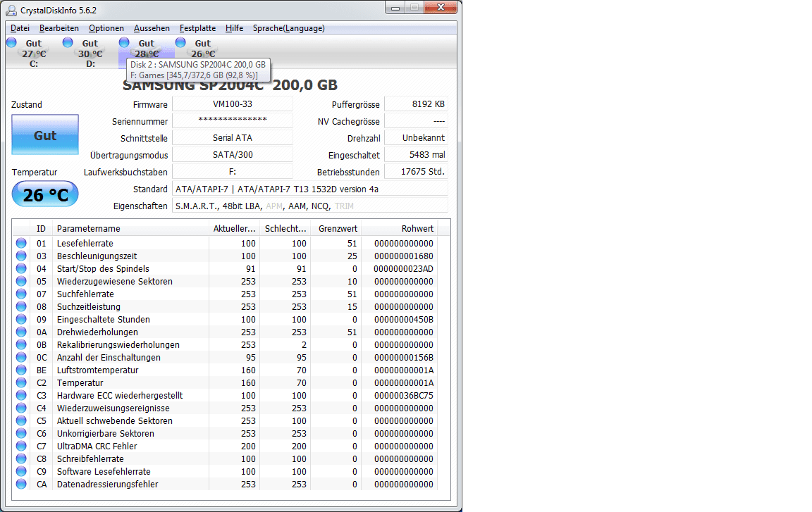Click status icon for Wiederzuweisungsereignisse row
The image size is (812, 512).
[21, 408]
